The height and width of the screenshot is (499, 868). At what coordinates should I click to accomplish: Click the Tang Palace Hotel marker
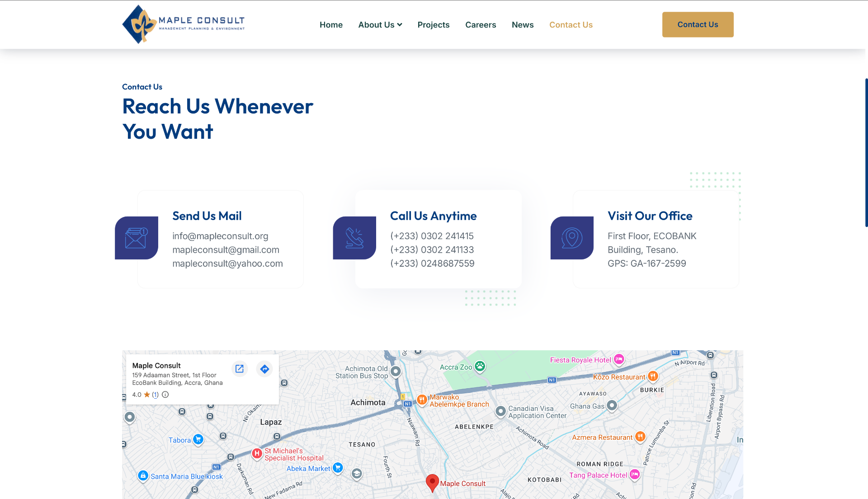pos(635,474)
